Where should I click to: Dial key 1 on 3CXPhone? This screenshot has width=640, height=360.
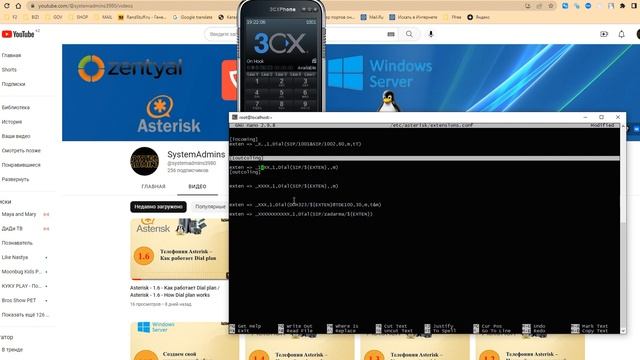click(x=257, y=82)
